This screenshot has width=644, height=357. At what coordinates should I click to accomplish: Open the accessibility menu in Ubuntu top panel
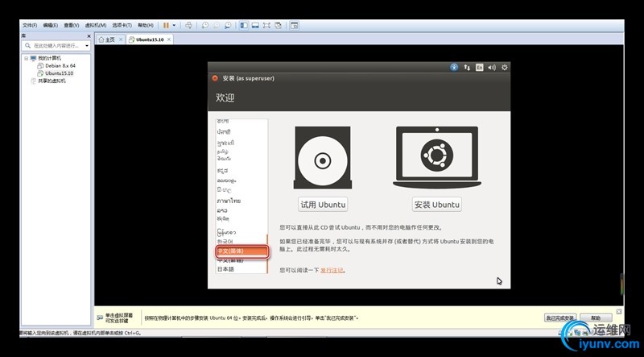point(454,68)
